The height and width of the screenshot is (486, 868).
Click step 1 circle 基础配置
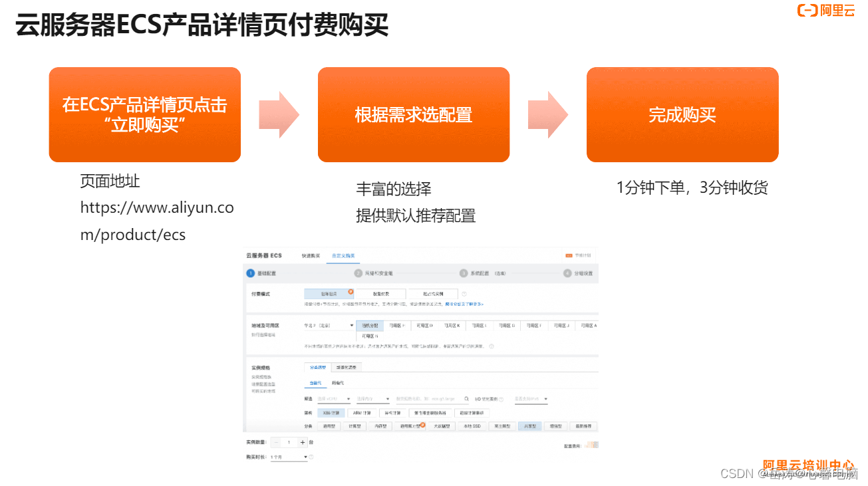point(250,273)
